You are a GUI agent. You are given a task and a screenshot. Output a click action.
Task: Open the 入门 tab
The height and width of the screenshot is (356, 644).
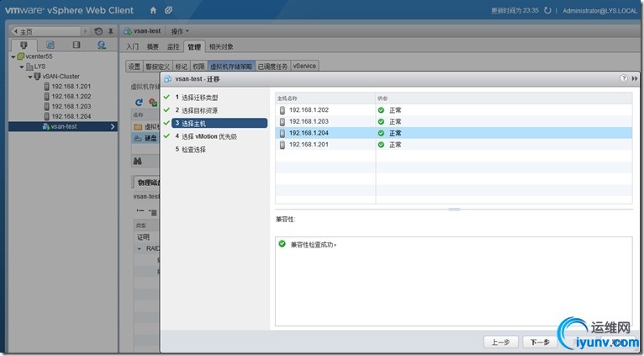(132, 46)
